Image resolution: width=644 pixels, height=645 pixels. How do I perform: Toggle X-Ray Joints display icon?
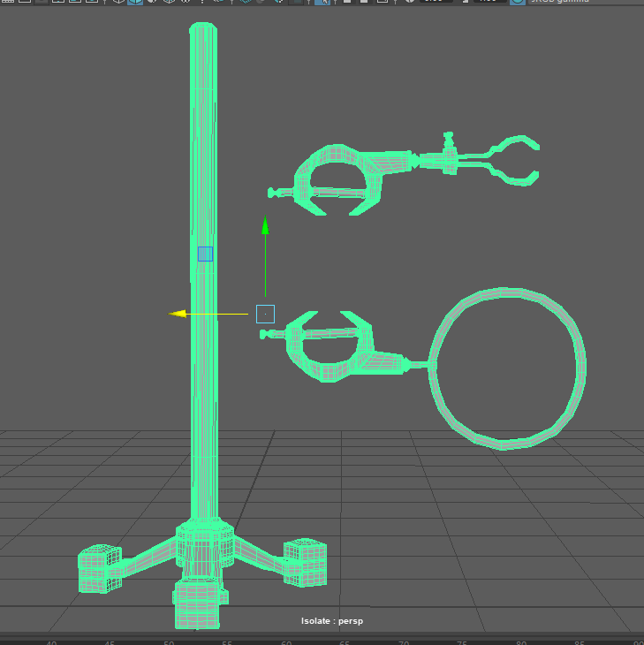(381, 1)
